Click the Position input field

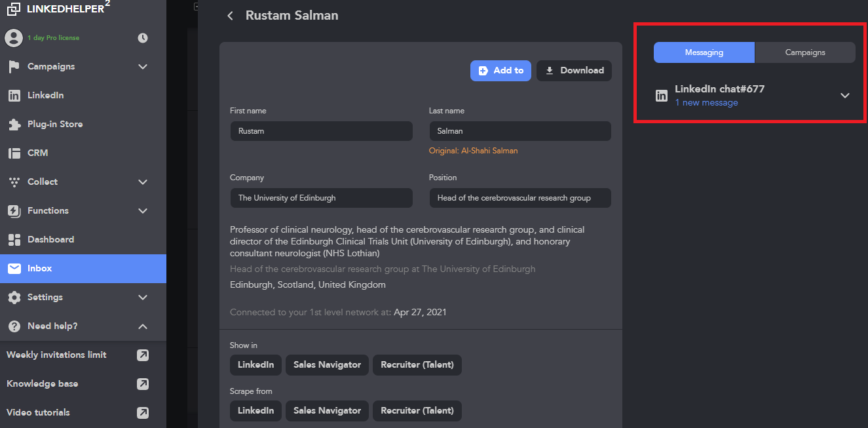pyautogui.click(x=520, y=198)
